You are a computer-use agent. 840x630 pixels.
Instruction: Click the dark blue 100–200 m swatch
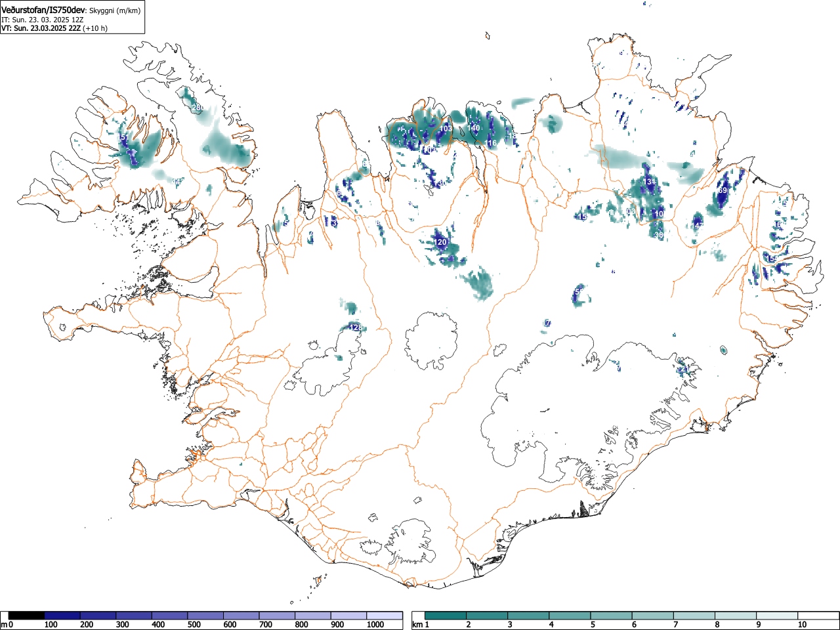(62, 616)
